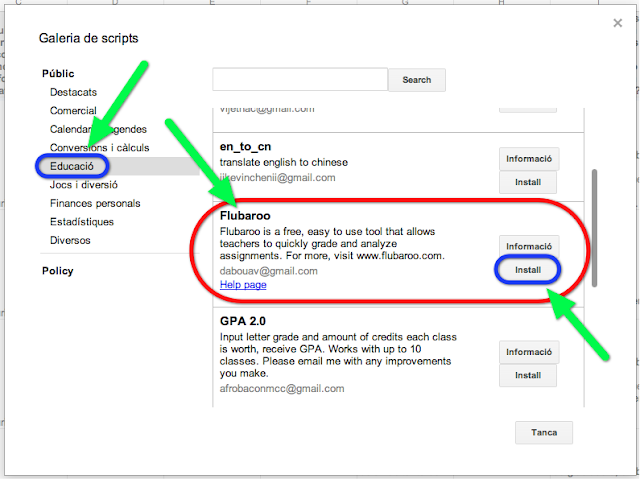Screen dimensions: 640x479
Task: Select the Destacats category
Action: tap(73, 92)
